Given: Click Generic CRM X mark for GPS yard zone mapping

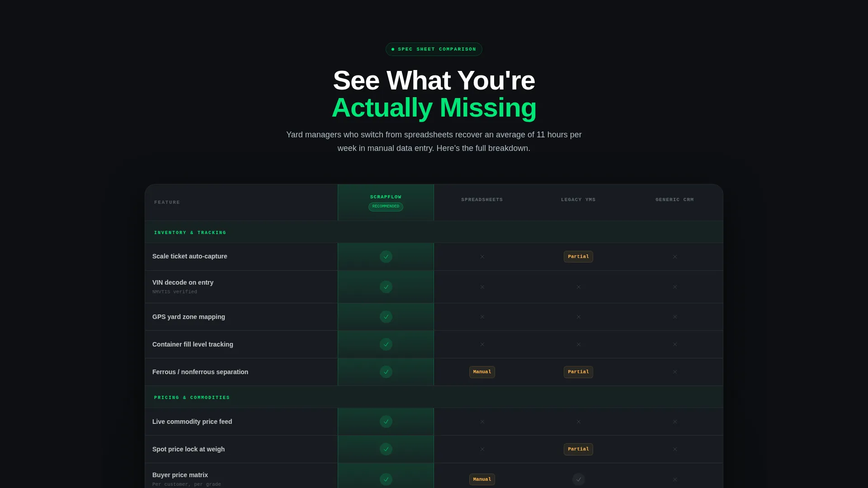Looking at the screenshot, I should [675, 317].
